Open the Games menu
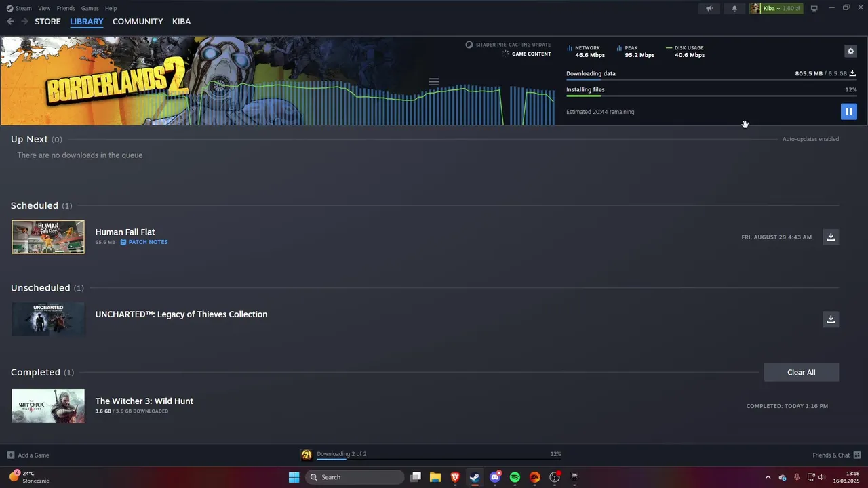 click(90, 8)
